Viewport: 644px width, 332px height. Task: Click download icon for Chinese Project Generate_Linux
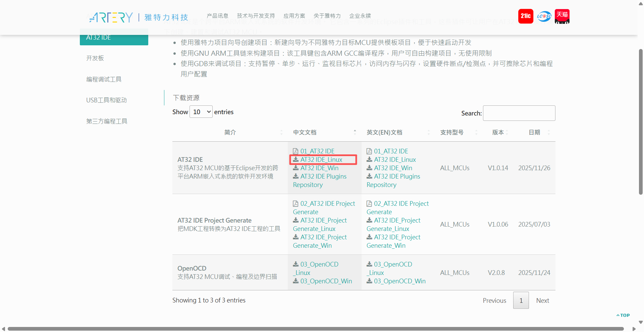pos(296,220)
